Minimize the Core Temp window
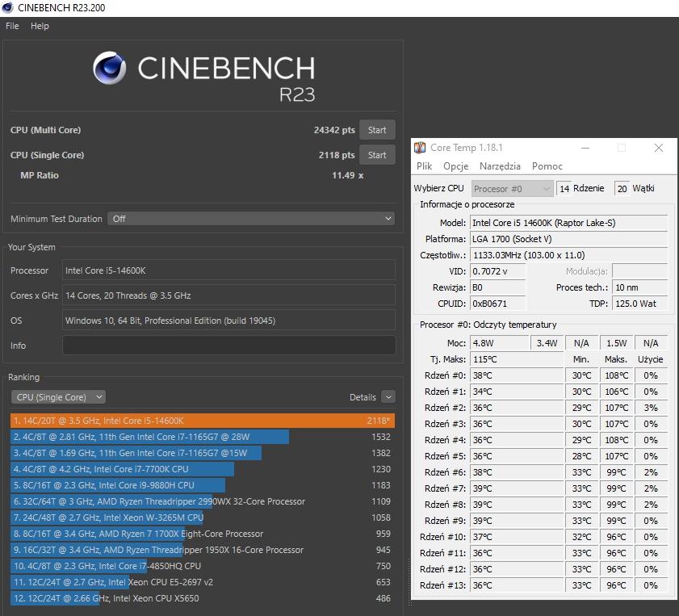The image size is (679, 616). tap(585, 148)
